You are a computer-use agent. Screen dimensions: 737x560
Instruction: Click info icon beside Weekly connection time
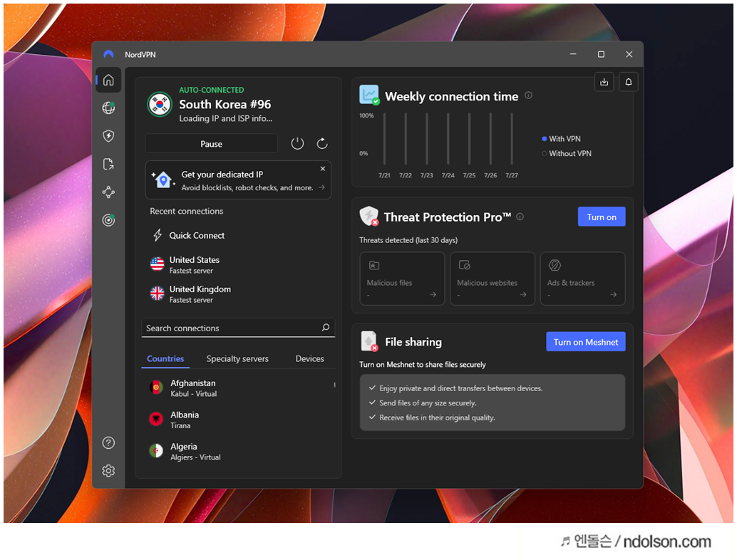(528, 95)
